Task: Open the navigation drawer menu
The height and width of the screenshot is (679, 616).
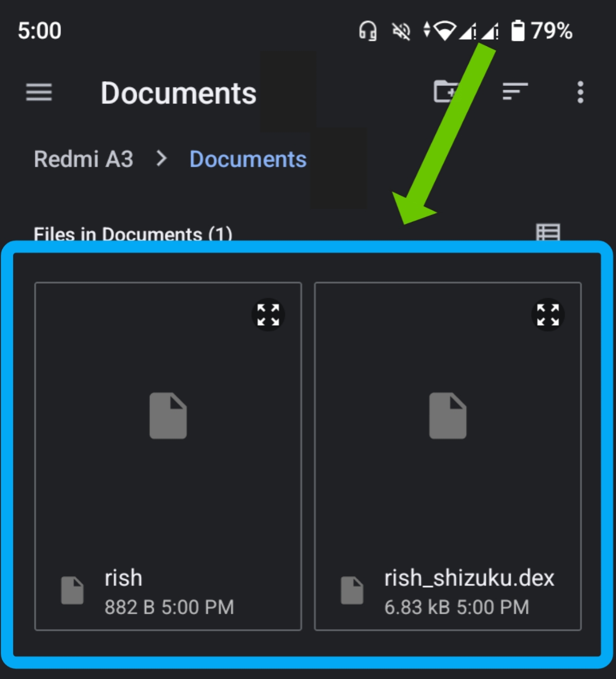Action: (x=38, y=93)
